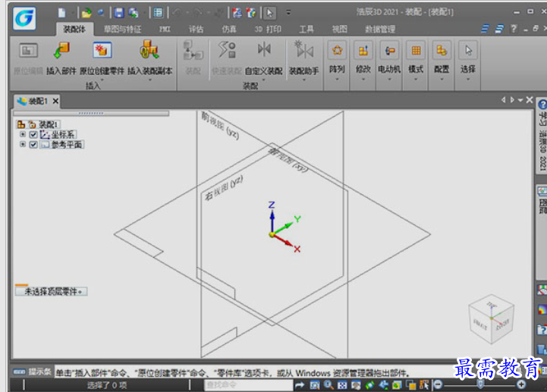Viewport: 547px width, 392px height.
Task: Expand the dropdown arrow under 修改
Action: pos(363,79)
